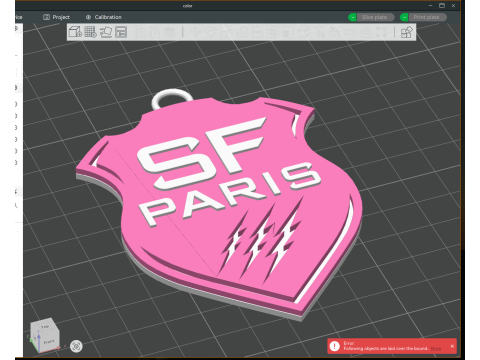Screen dimensions: 480x360
Task: Open the Project tab
Action: pos(56,17)
